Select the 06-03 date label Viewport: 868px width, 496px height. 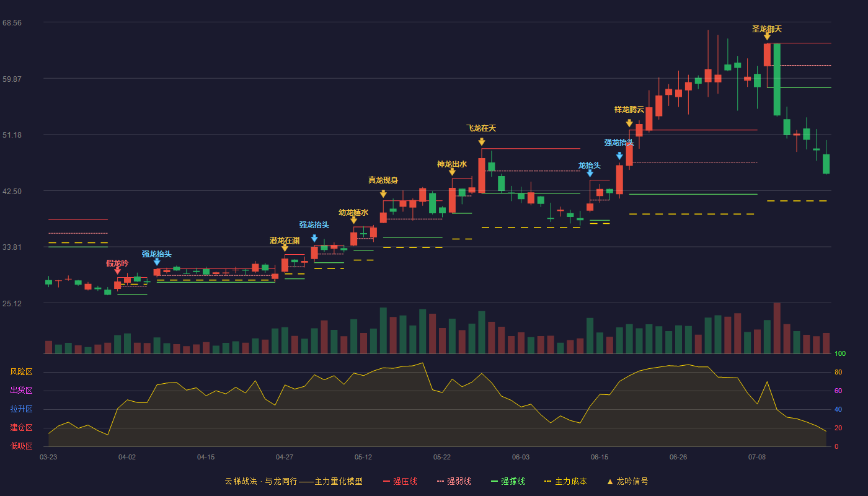(521, 457)
